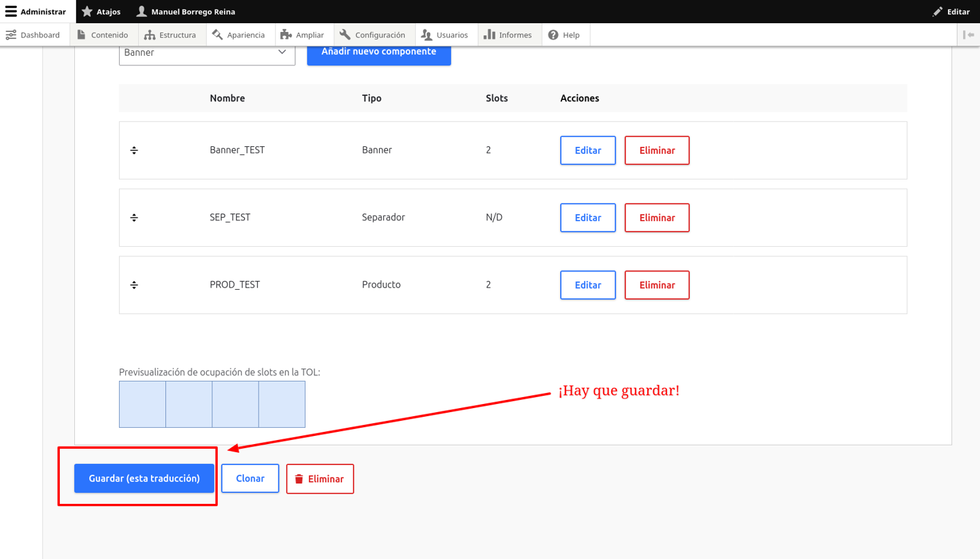Click the Contenido page icon
Viewport: 980px width, 559px height.
(82, 35)
